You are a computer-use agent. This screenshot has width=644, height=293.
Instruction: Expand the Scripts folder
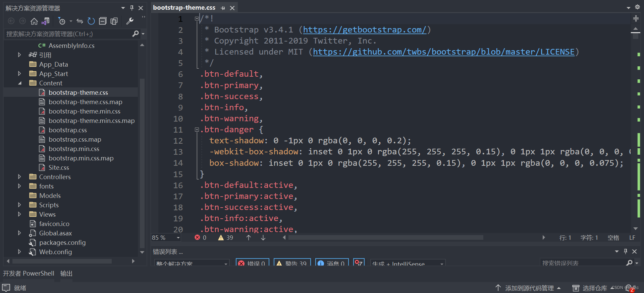[19, 205]
